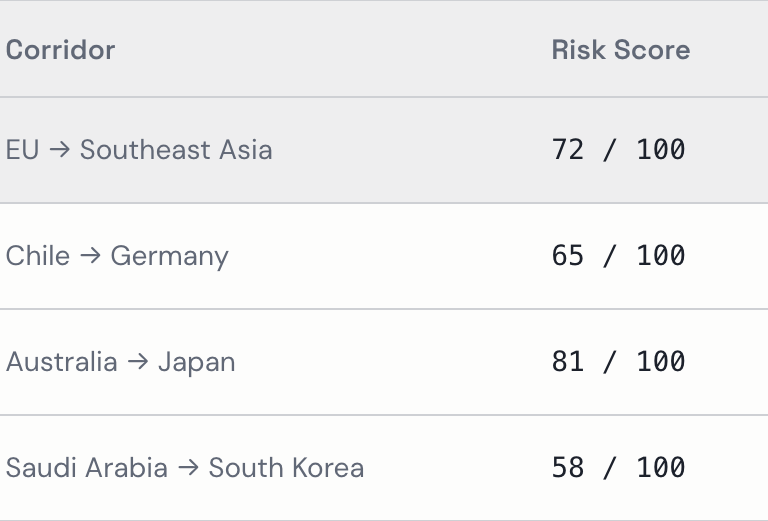Click the number 58 in Saudi Arabia's score
Viewport: 768px width, 521px height.
[567, 468]
